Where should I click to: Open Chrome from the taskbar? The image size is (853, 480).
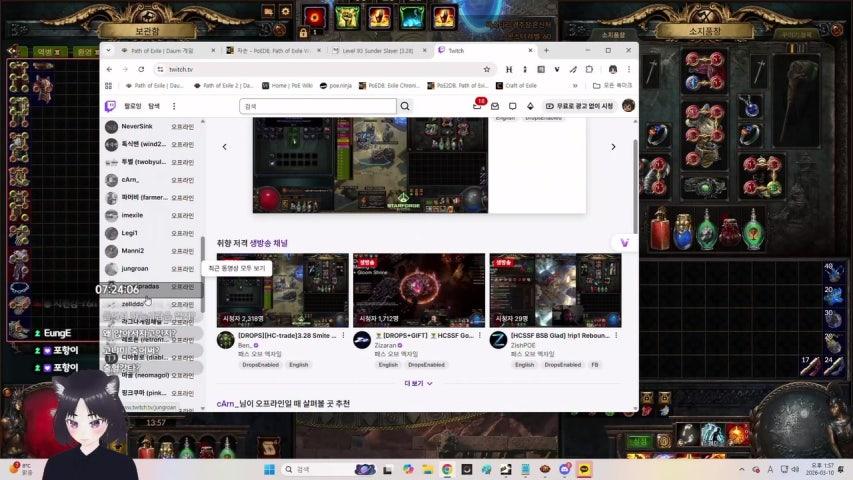click(447, 469)
